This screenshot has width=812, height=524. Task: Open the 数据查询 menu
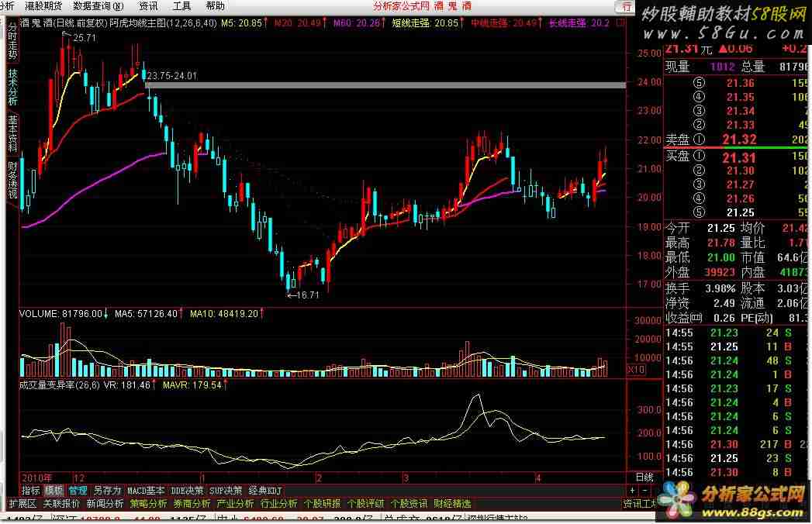tap(98, 6)
